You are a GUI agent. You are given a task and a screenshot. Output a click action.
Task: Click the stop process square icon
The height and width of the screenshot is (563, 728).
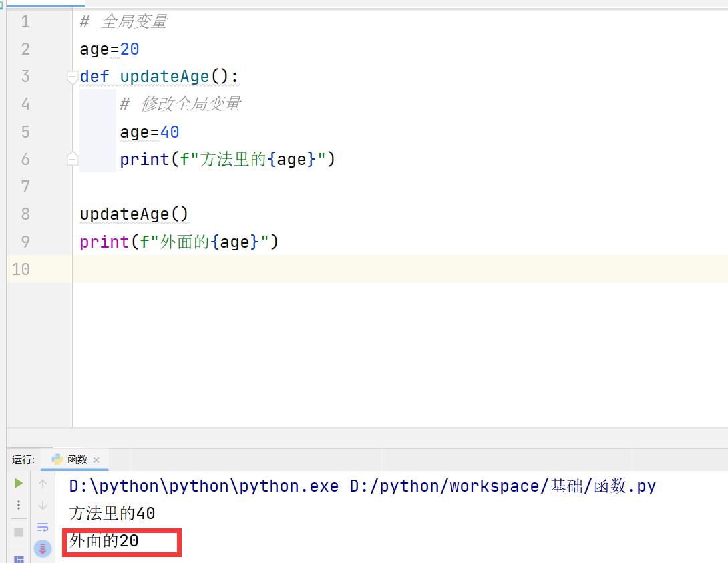point(19,532)
